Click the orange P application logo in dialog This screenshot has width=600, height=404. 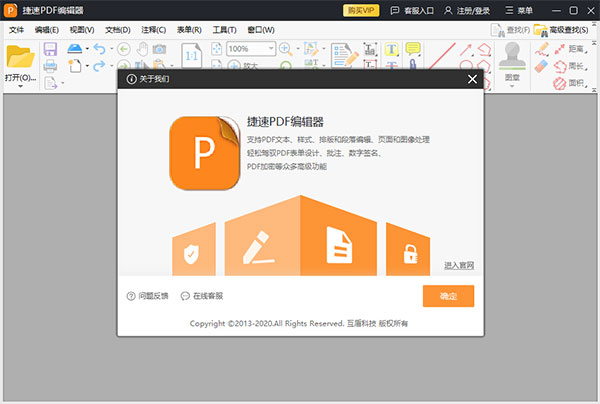[205, 153]
